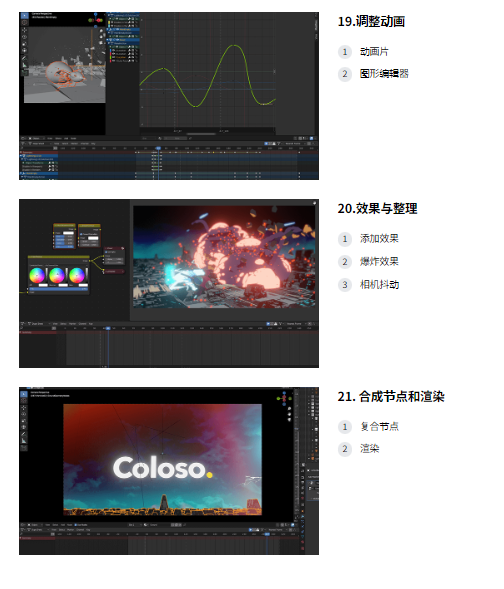The width and height of the screenshot is (504, 589).
Task: Open the 图形编辑器 lesson item
Action: pyautogui.click(x=384, y=74)
